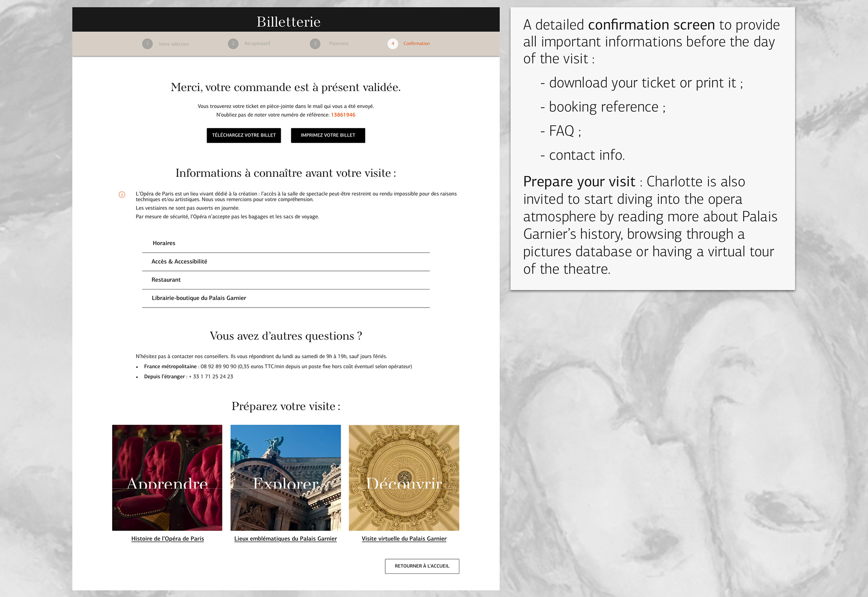Screen dimensions: 868x597
Task: Follow the Histoire de l'Opéra de Paris link
Action: coord(168,539)
